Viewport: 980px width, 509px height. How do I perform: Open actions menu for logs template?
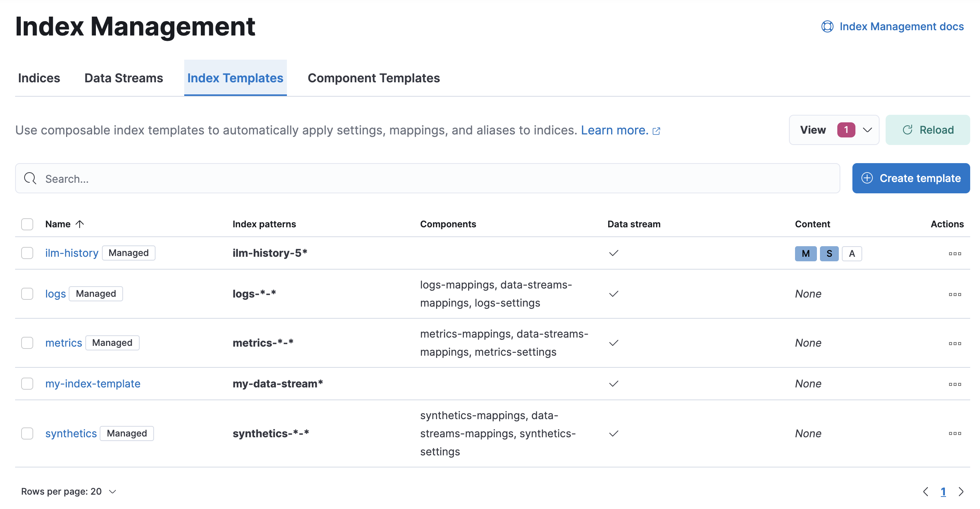click(955, 294)
